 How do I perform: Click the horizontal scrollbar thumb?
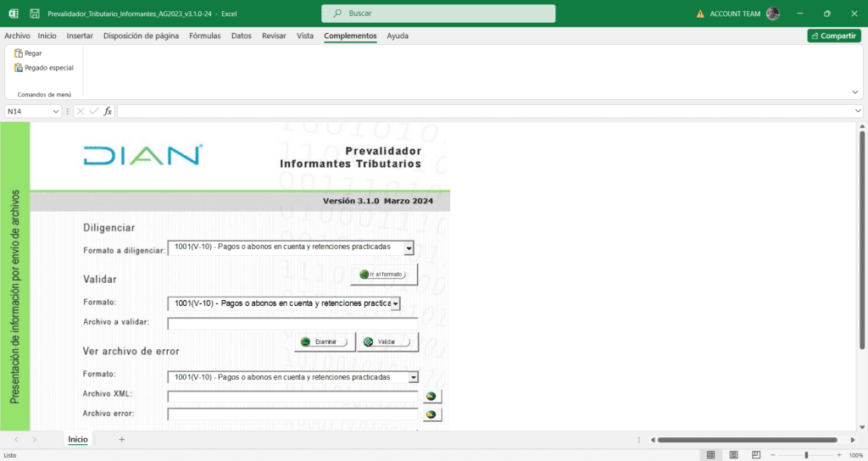[748, 440]
